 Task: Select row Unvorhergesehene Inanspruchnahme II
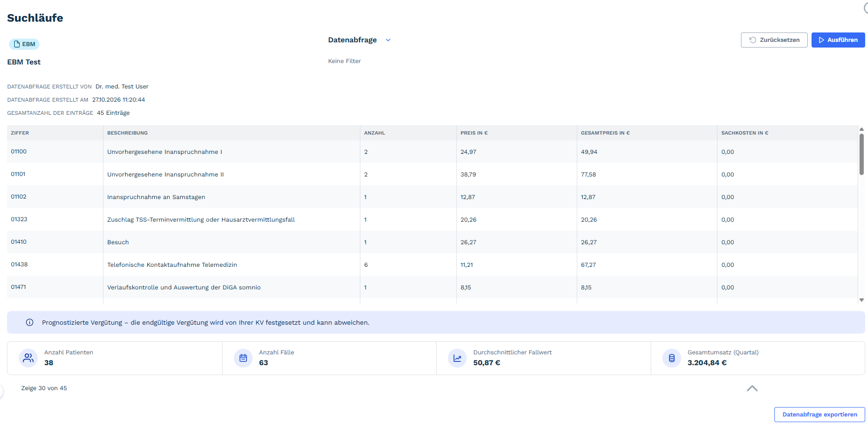pos(432,174)
